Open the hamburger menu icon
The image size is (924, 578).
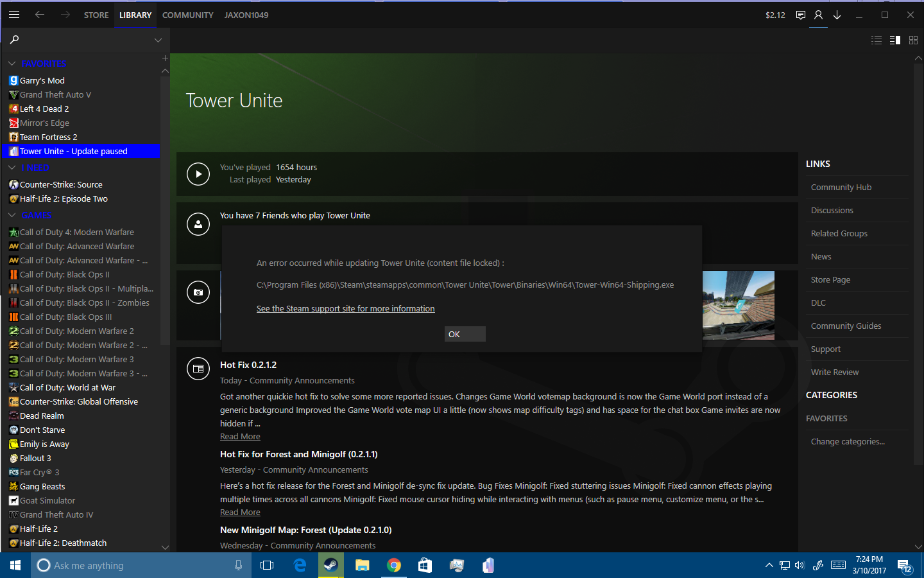point(14,14)
